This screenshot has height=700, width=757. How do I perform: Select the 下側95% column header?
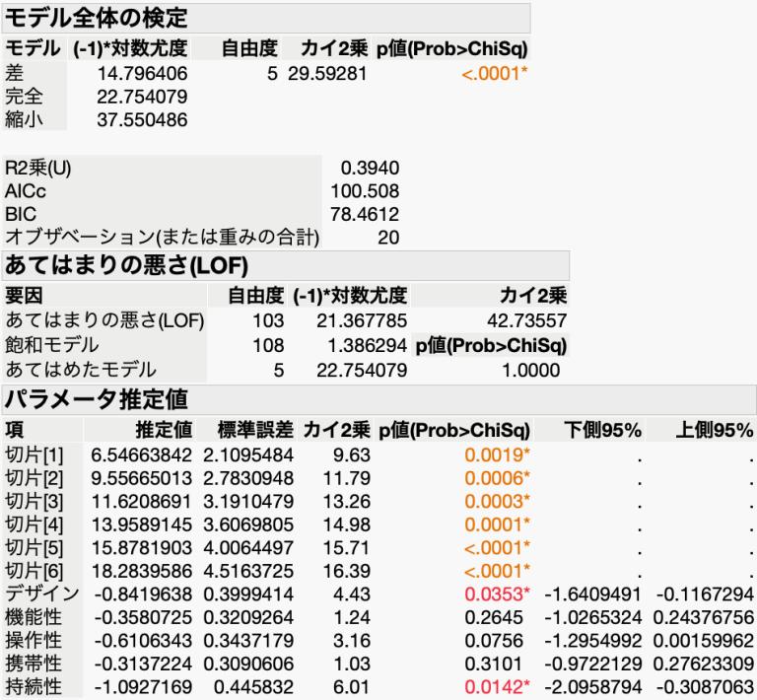tap(602, 430)
